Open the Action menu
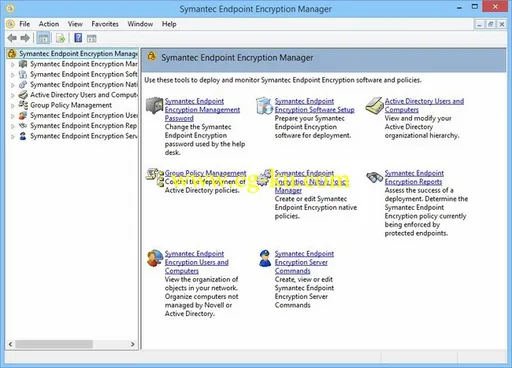Viewport: 512px width, 368px height. (49, 24)
